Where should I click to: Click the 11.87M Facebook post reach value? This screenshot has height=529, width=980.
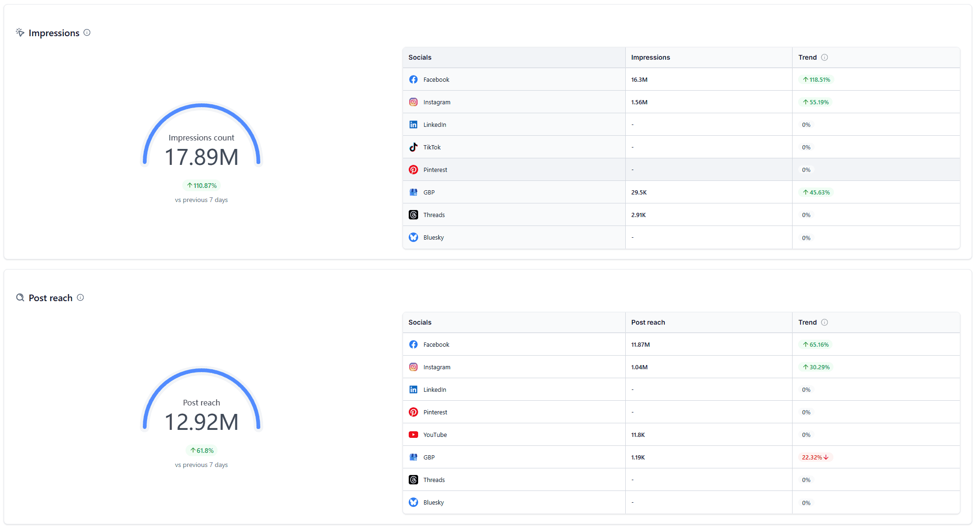click(x=640, y=345)
